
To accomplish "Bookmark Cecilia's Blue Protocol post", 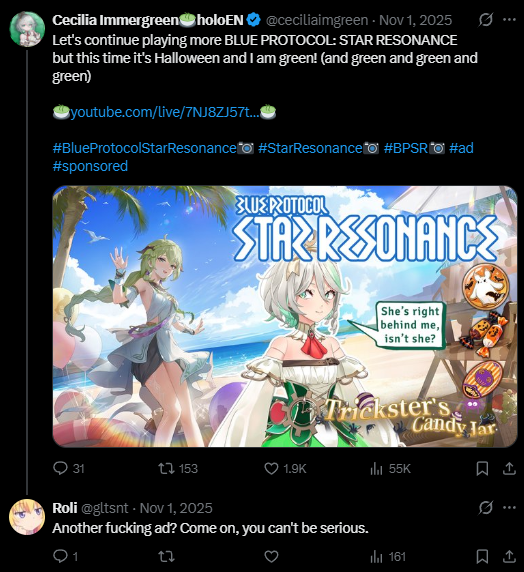I will (x=482, y=468).
